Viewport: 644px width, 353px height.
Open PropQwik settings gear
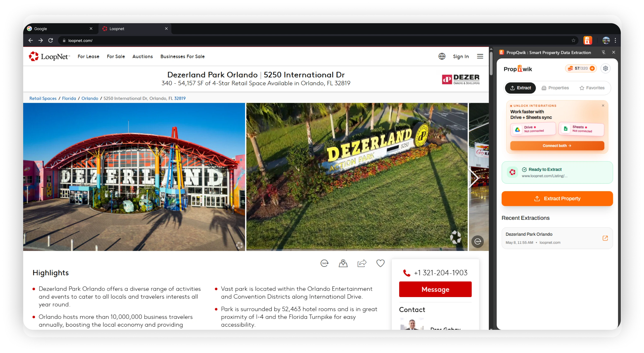[605, 68]
